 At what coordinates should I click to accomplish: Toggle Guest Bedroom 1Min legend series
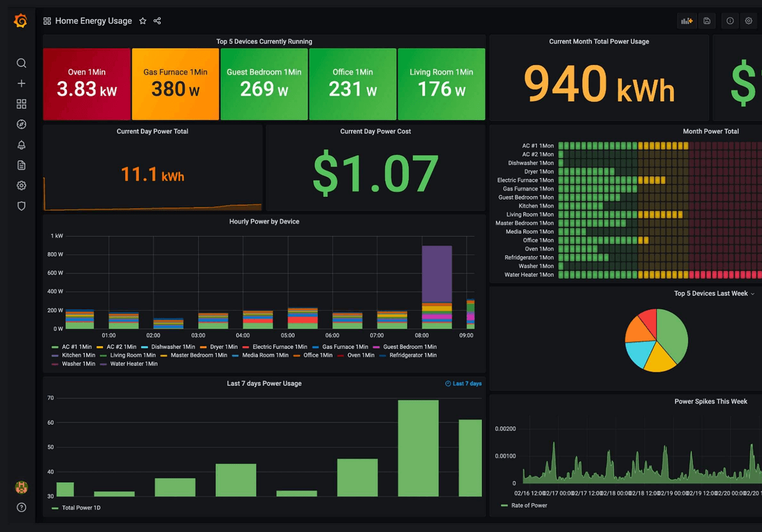(405, 347)
